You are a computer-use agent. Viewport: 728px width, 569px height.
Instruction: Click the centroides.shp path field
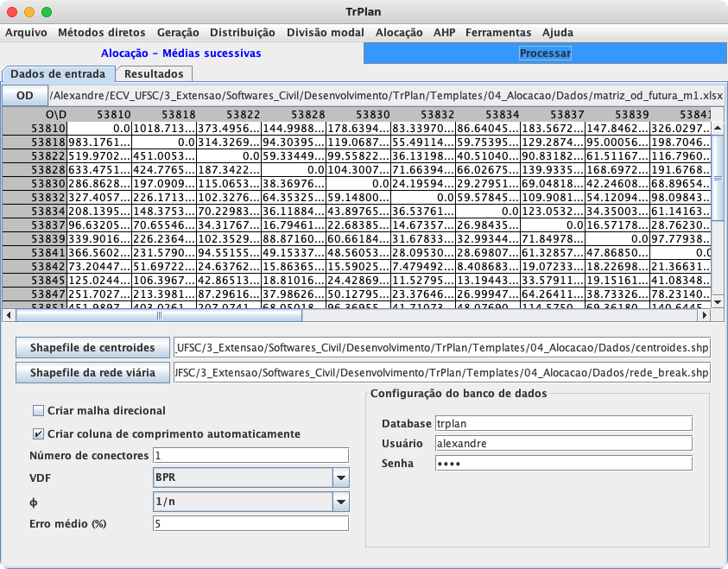click(442, 348)
